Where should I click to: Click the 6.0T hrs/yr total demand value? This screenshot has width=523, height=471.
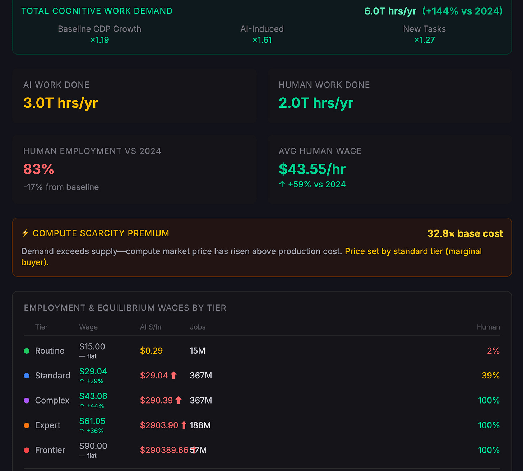[390, 11]
